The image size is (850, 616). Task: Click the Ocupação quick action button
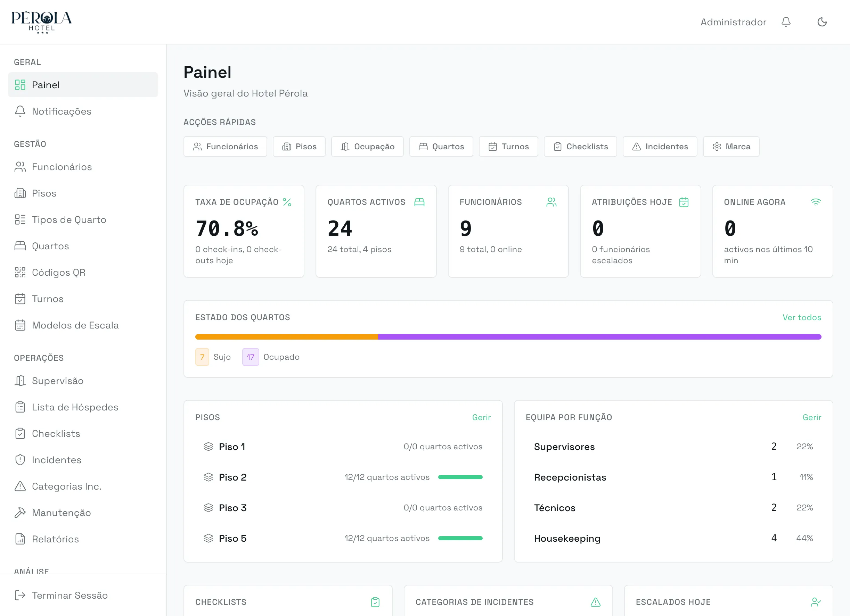(367, 147)
